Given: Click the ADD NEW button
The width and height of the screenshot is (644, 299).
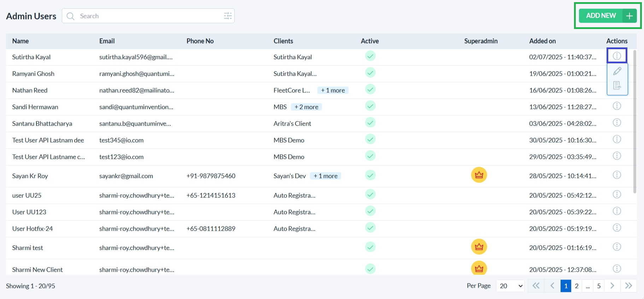Looking at the screenshot, I should pyautogui.click(x=608, y=16).
